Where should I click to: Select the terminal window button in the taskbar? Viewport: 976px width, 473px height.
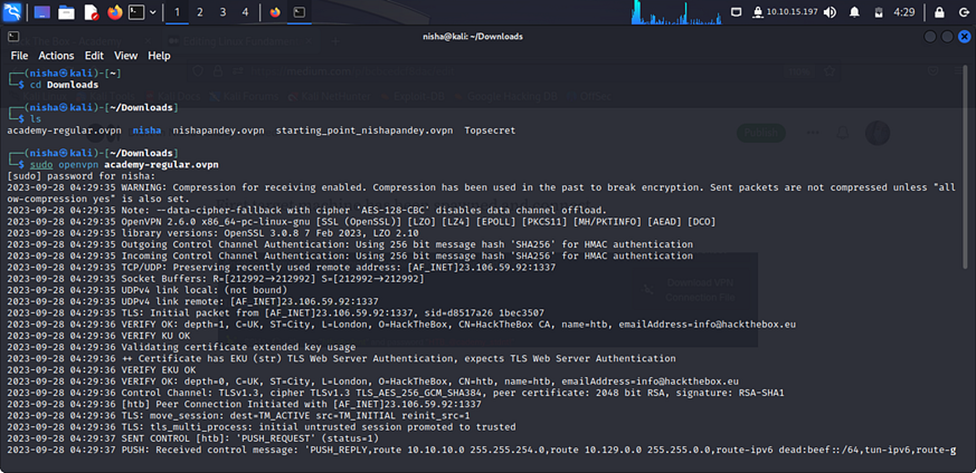(299, 12)
